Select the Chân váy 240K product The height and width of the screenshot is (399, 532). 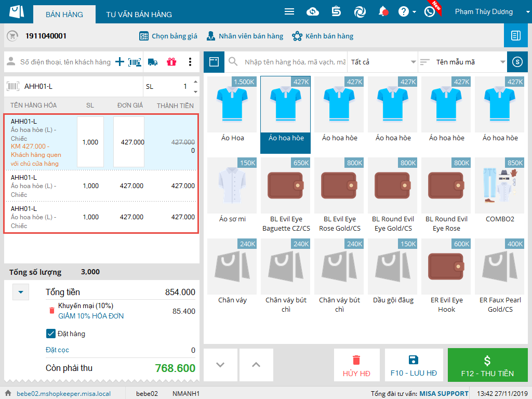point(232,277)
